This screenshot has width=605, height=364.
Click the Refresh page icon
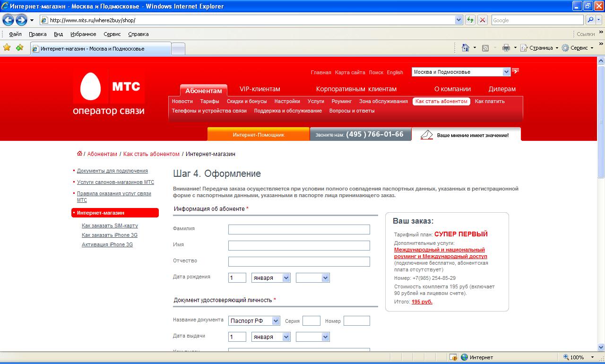tap(470, 20)
